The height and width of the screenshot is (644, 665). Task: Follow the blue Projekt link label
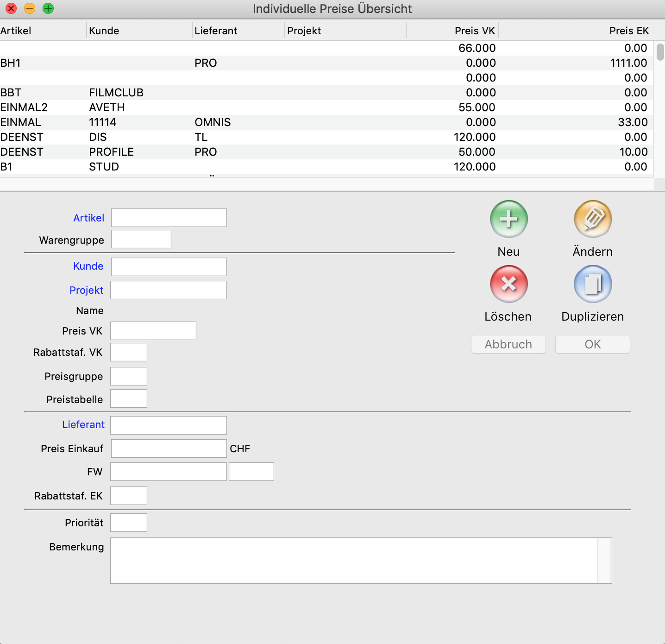tap(86, 290)
